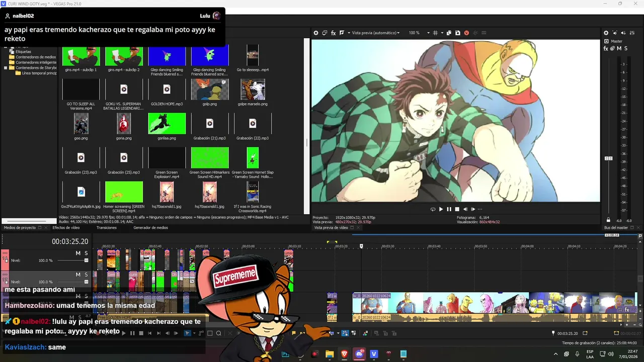The height and width of the screenshot is (362, 644).
Task: Click timeline Stop transport button
Action: pyautogui.click(x=141, y=333)
